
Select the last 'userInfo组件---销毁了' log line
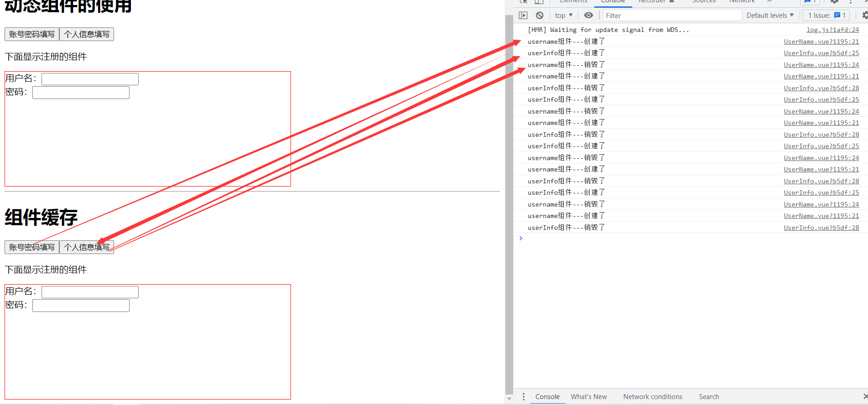click(x=566, y=228)
